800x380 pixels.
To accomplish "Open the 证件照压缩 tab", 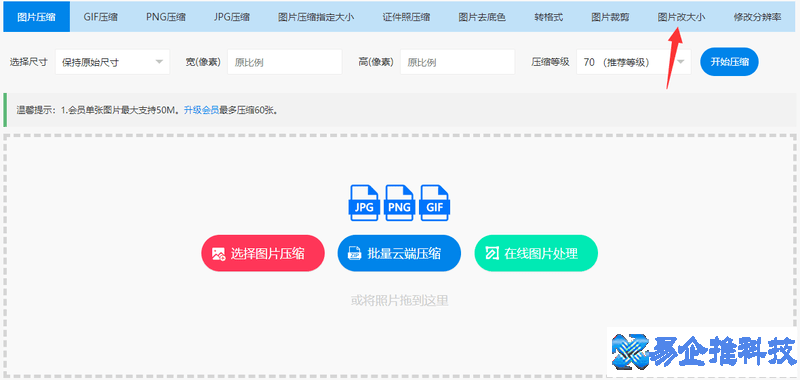I will pos(406,17).
